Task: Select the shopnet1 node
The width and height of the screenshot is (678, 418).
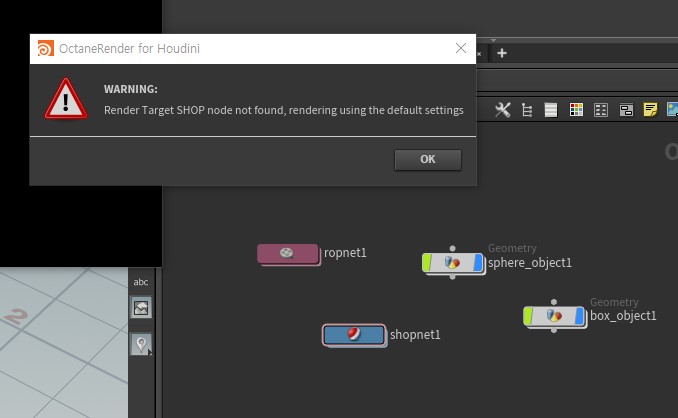Action: (x=354, y=335)
